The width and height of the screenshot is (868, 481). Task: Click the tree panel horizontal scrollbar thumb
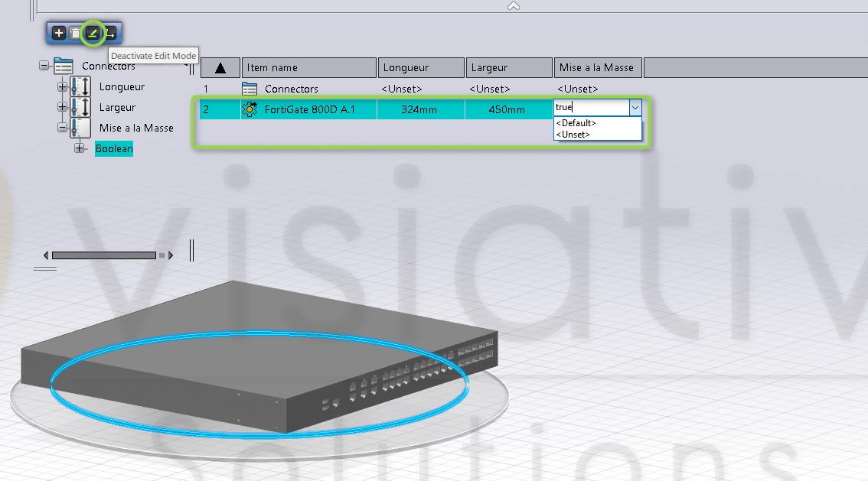coord(104,255)
